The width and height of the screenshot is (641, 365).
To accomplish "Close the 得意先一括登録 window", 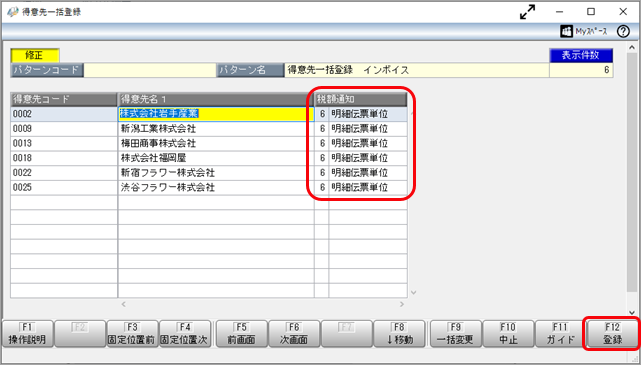I will 623,12.
